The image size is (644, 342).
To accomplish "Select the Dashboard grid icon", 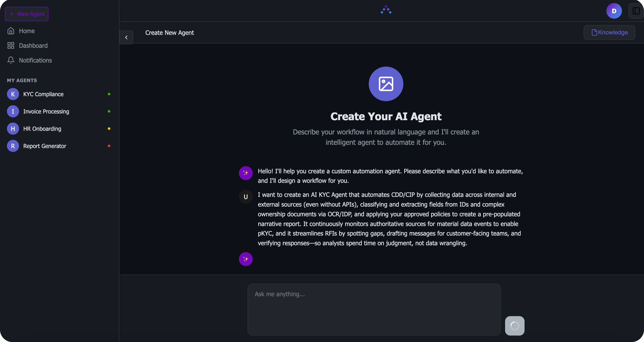I will (x=11, y=45).
